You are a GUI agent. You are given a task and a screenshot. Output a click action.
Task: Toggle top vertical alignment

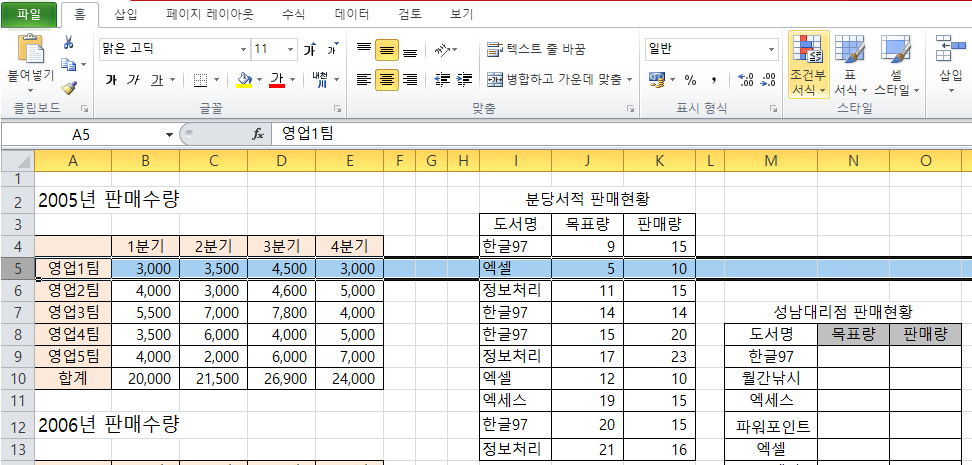point(364,49)
